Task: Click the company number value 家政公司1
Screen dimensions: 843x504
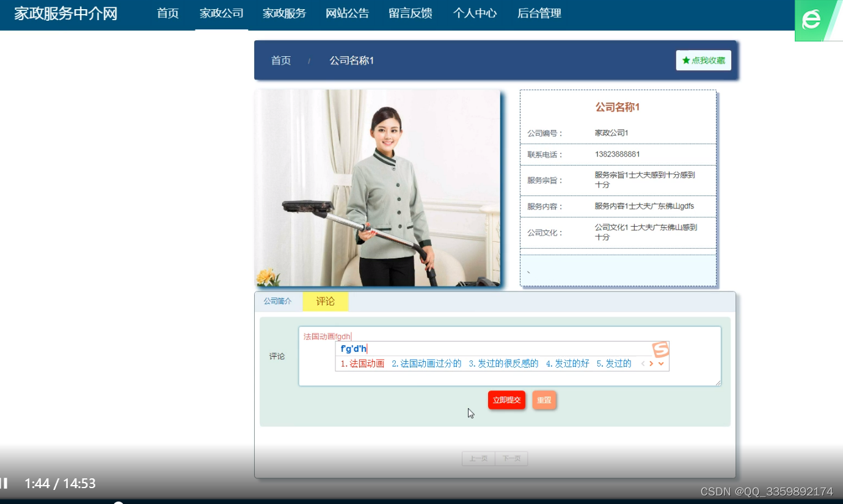Action: pos(611,133)
